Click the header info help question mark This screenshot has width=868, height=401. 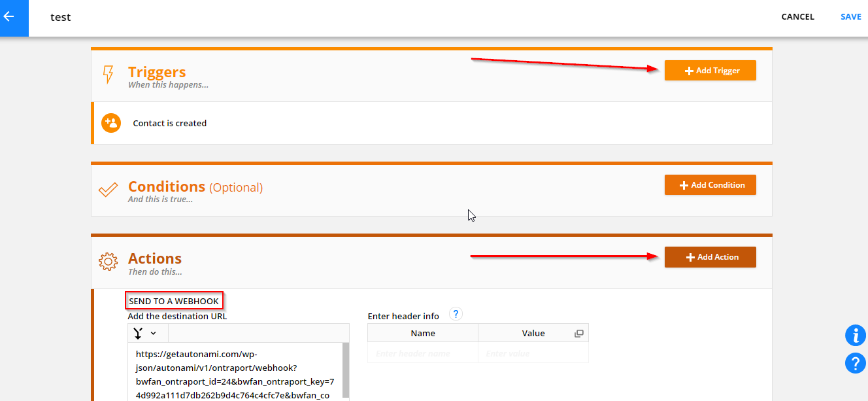point(456,314)
